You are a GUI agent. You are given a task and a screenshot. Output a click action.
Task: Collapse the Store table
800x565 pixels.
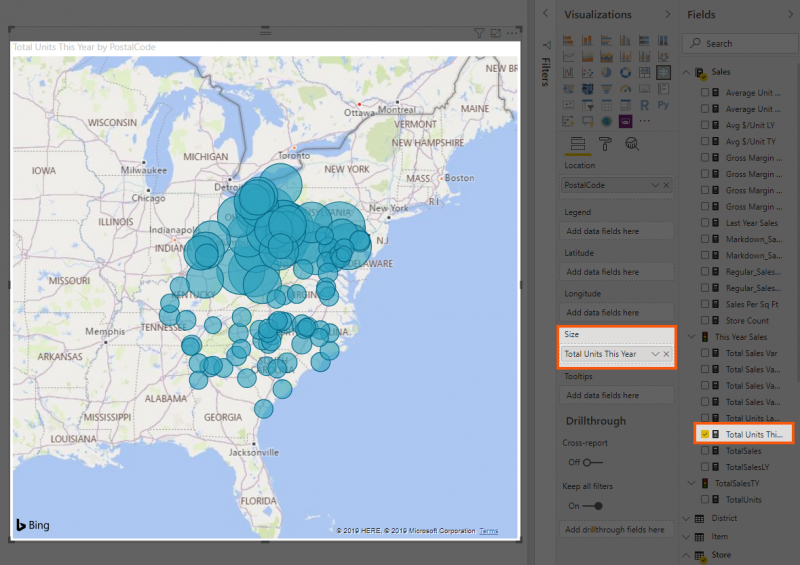pos(686,555)
